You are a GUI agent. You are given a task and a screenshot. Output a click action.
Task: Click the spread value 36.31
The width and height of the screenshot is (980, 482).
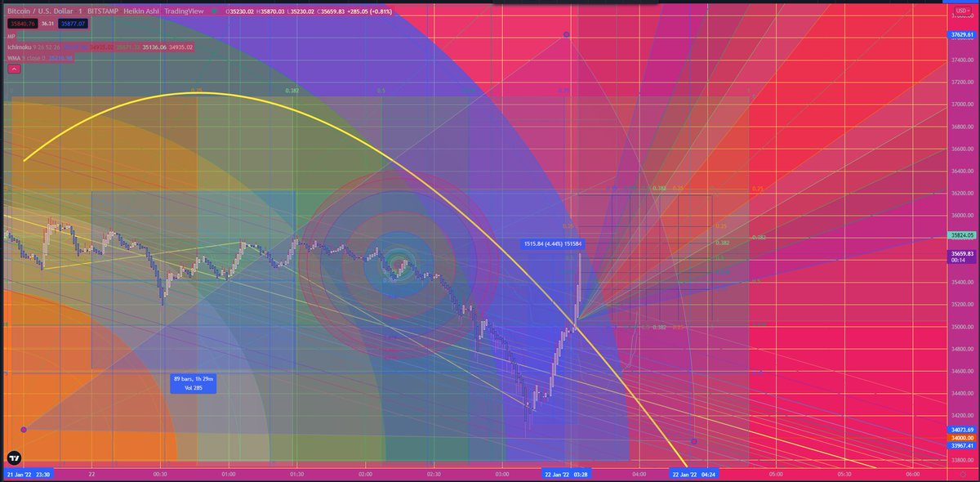coord(47,24)
